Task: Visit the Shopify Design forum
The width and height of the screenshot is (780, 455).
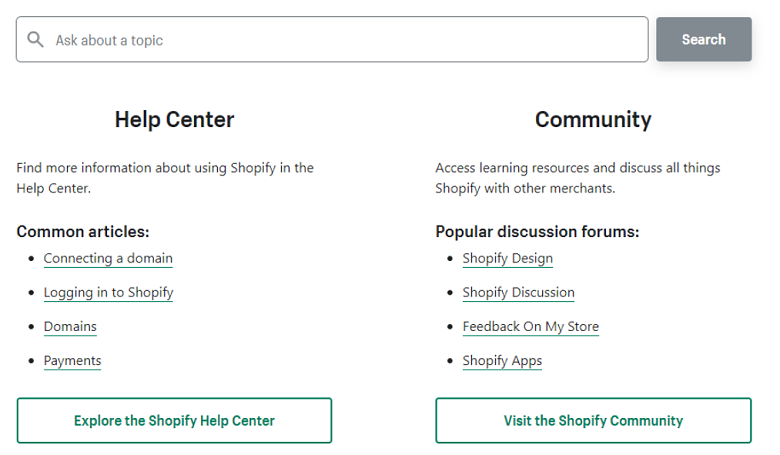Action: 507,259
